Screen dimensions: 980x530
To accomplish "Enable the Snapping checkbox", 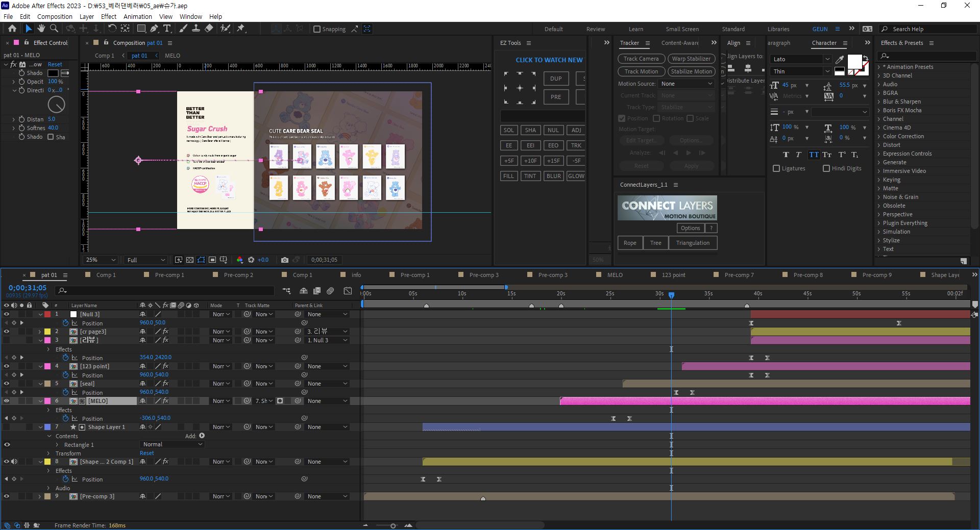I will click(317, 29).
